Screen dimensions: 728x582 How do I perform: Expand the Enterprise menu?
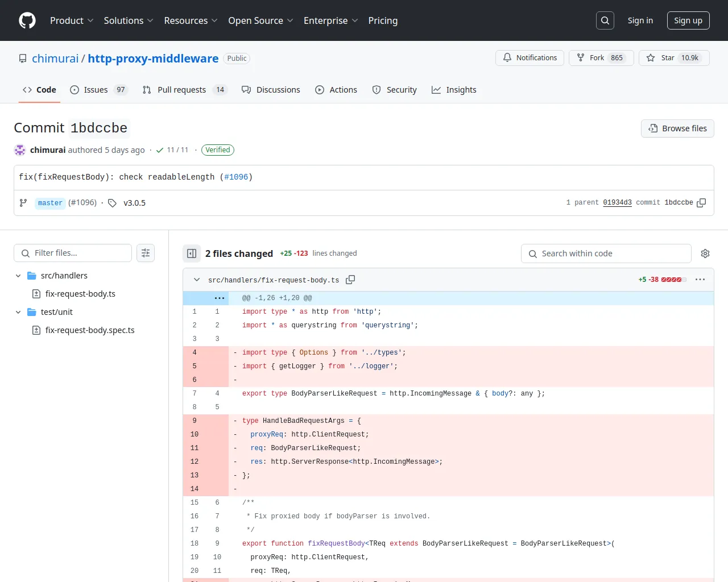point(330,20)
